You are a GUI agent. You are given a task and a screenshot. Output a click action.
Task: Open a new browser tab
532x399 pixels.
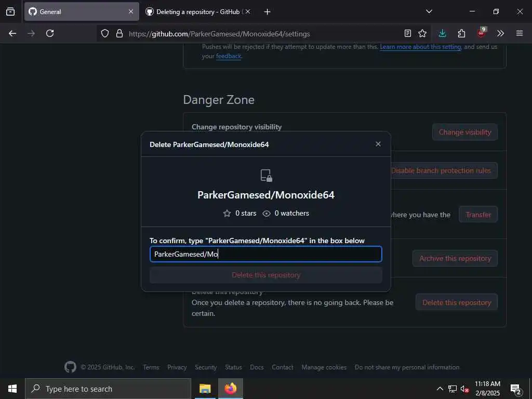click(x=267, y=12)
